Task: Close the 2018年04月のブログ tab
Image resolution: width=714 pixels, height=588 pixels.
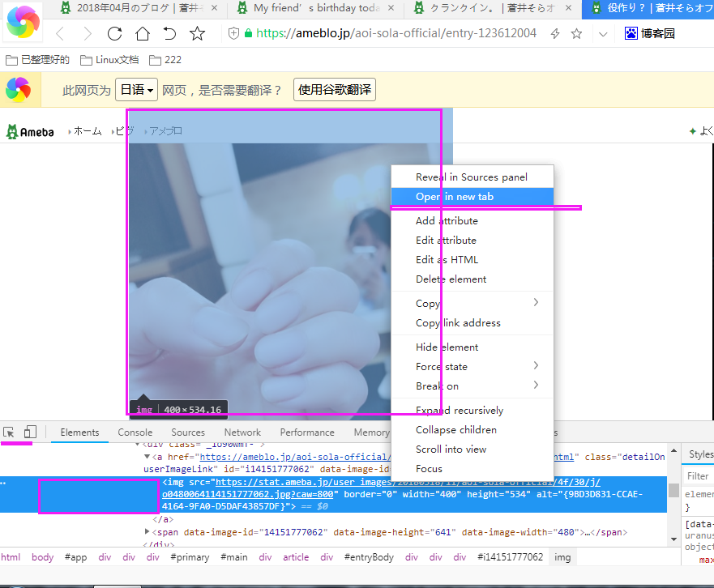Action: click(214, 8)
